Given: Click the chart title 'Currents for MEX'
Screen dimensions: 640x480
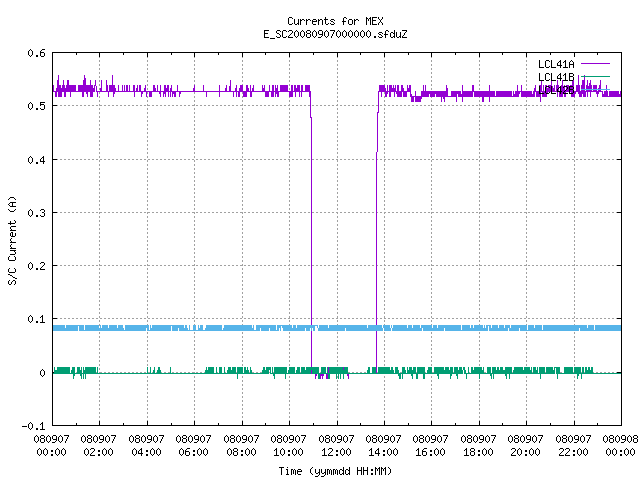Looking at the screenshot, I should tap(335, 21).
